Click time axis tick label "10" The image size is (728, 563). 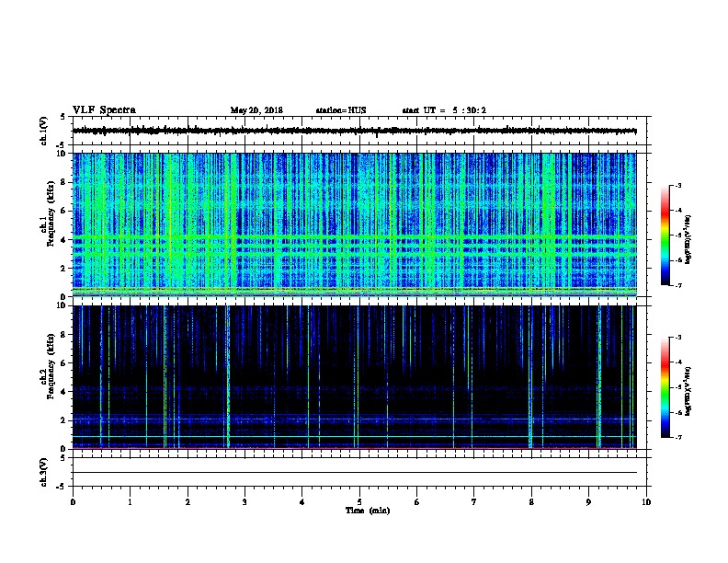[646, 502]
